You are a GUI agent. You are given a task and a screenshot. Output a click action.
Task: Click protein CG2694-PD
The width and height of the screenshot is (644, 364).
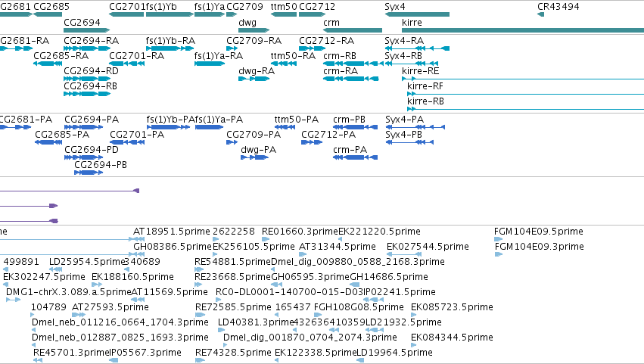92,150
